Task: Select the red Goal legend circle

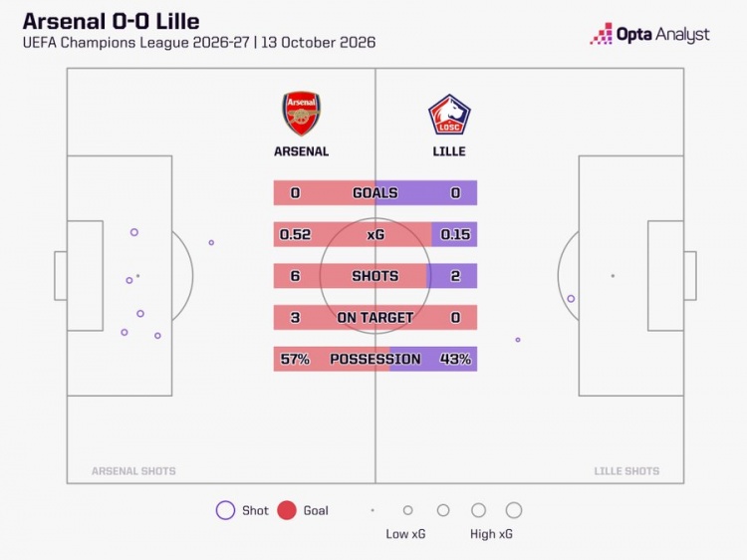Action: click(x=287, y=510)
